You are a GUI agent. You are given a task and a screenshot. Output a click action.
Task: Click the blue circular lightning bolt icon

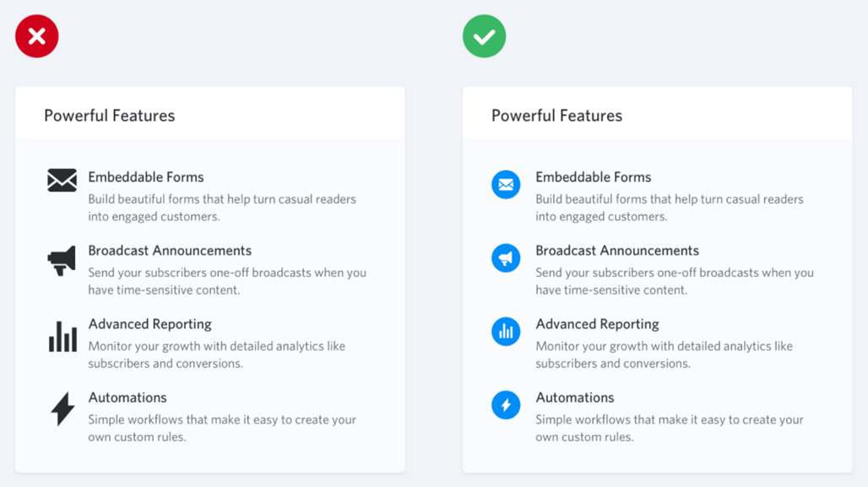pyautogui.click(x=506, y=405)
